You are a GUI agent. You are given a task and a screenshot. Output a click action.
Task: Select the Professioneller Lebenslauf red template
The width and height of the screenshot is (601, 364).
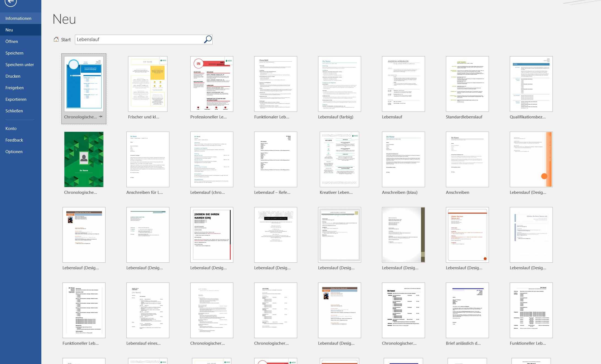click(212, 84)
